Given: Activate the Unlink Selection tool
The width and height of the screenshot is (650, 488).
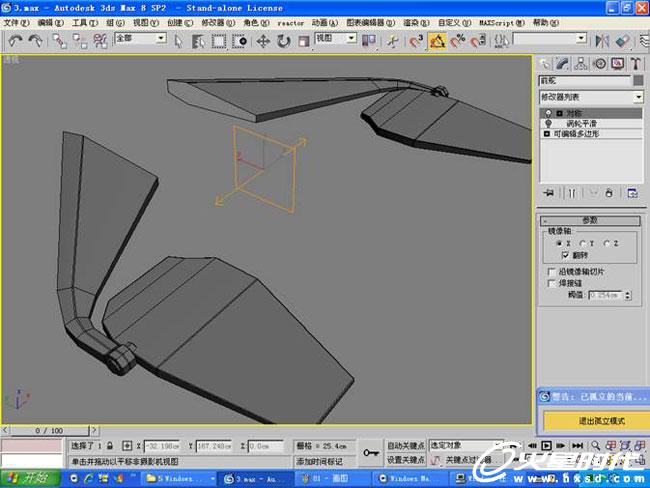Looking at the screenshot, I should 80,41.
